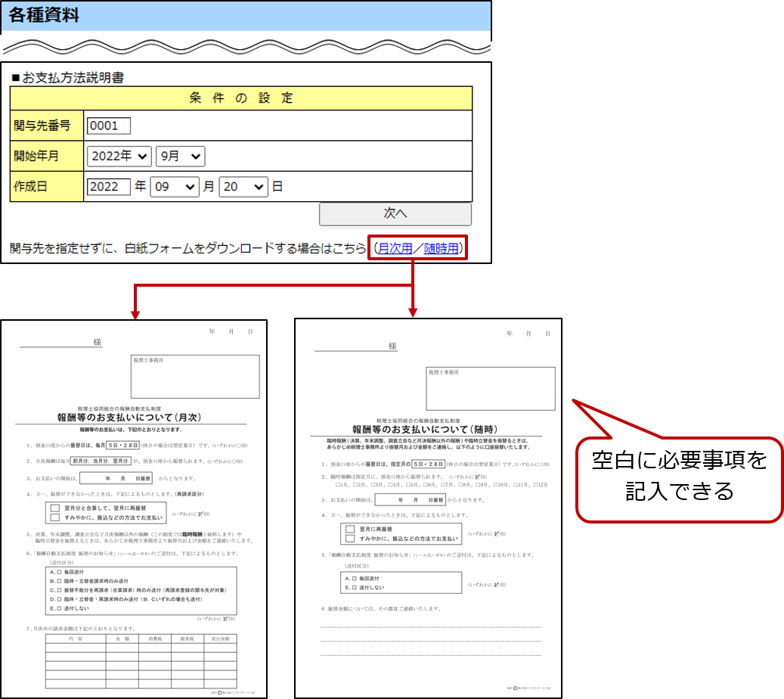Click the 次へ button
784x699 pixels.
coord(395,213)
